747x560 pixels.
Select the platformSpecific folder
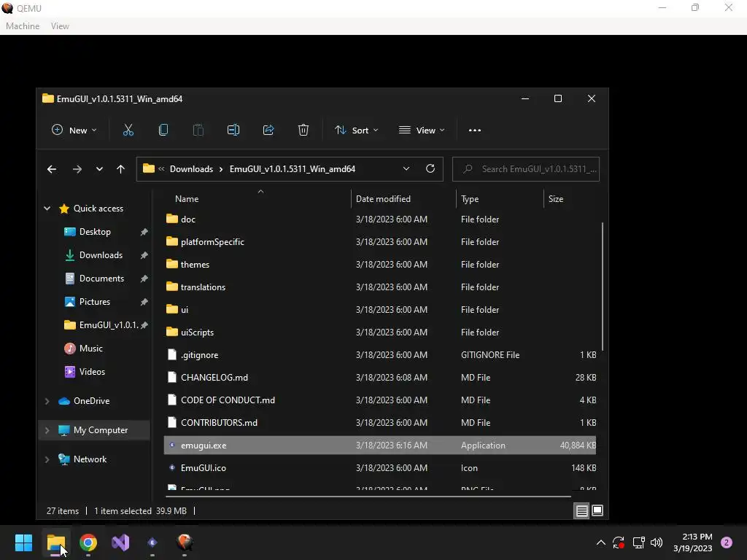[x=212, y=242]
